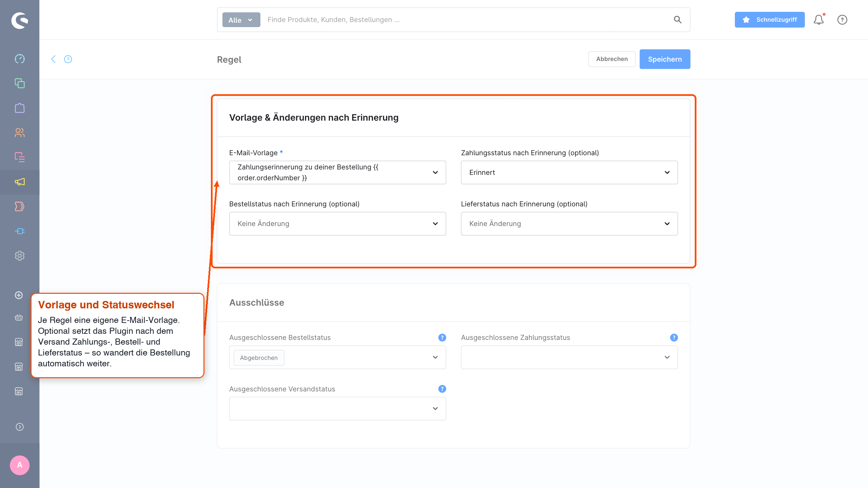
Task: Open the Marketing megaphone icon in sidebar
Action: (20, 182)
